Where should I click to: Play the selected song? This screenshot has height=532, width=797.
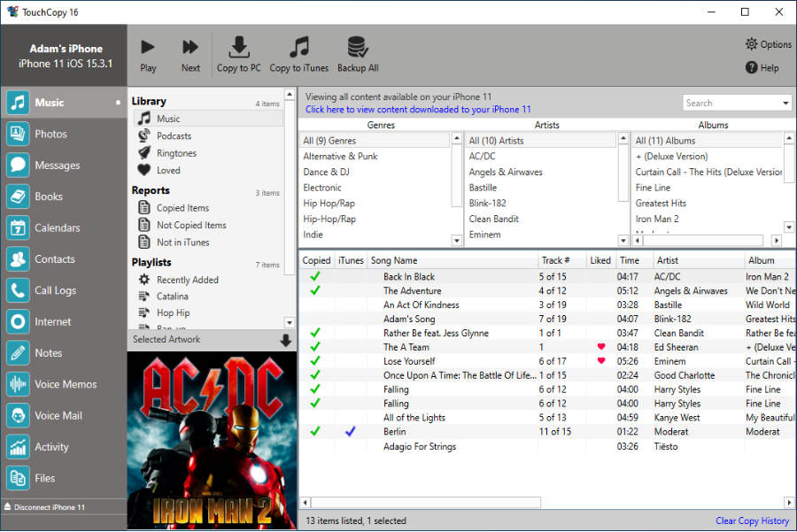coord(148,55)
